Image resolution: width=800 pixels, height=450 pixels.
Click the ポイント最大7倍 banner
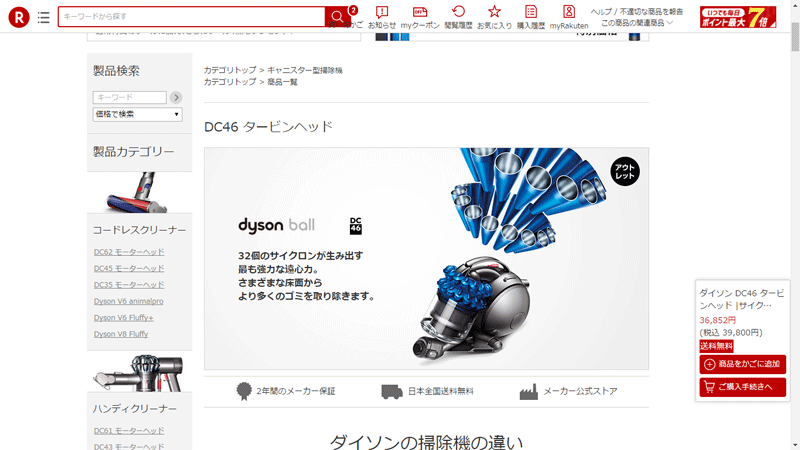coord(738,17)
